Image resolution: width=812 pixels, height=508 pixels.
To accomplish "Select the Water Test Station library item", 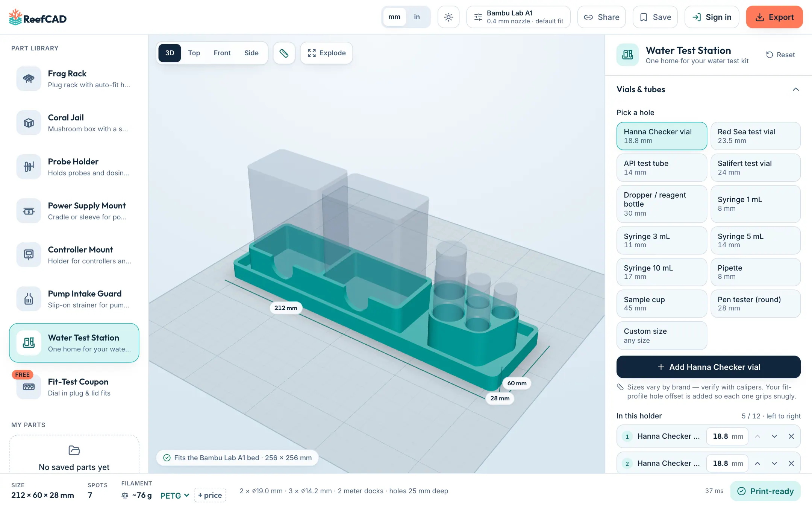I will pos(74,343).
